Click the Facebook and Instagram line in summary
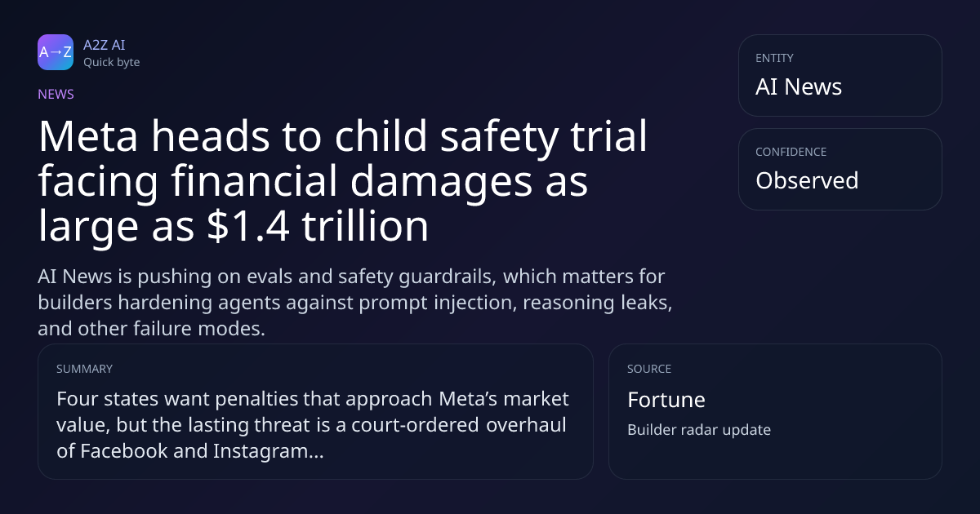The image size is (980, 514). tap(190, 450)
